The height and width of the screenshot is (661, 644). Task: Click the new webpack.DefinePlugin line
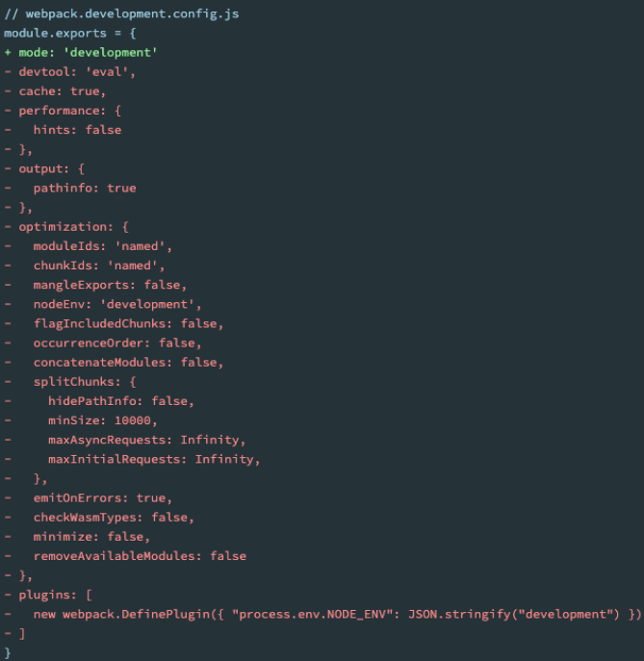coord(337,613)
